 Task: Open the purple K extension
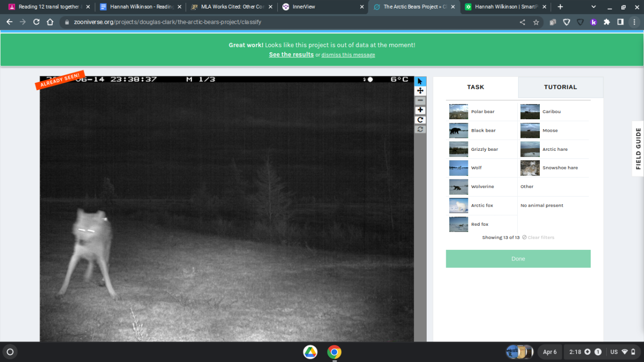(x=594, y=22)
